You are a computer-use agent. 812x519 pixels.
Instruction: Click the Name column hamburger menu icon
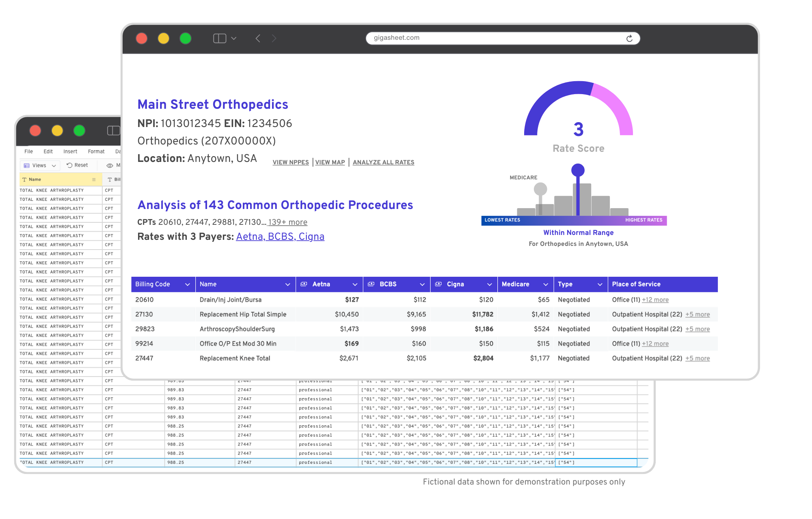(x=94, y=179)
